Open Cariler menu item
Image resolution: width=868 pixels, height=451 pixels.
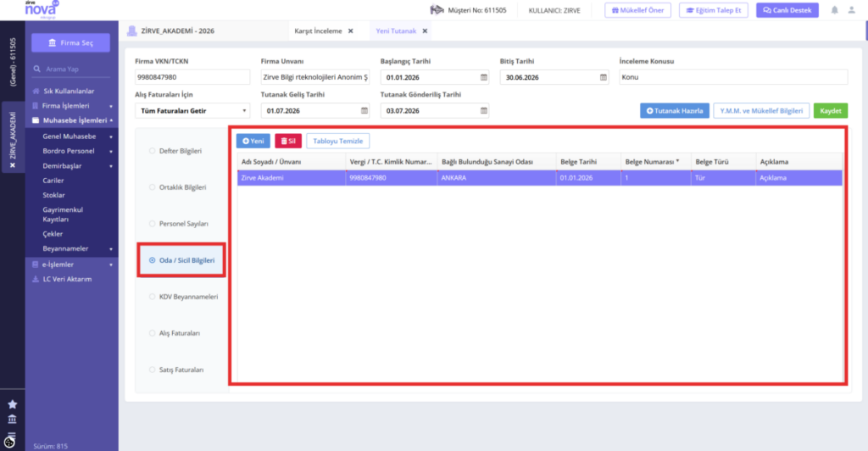(53, 181)
